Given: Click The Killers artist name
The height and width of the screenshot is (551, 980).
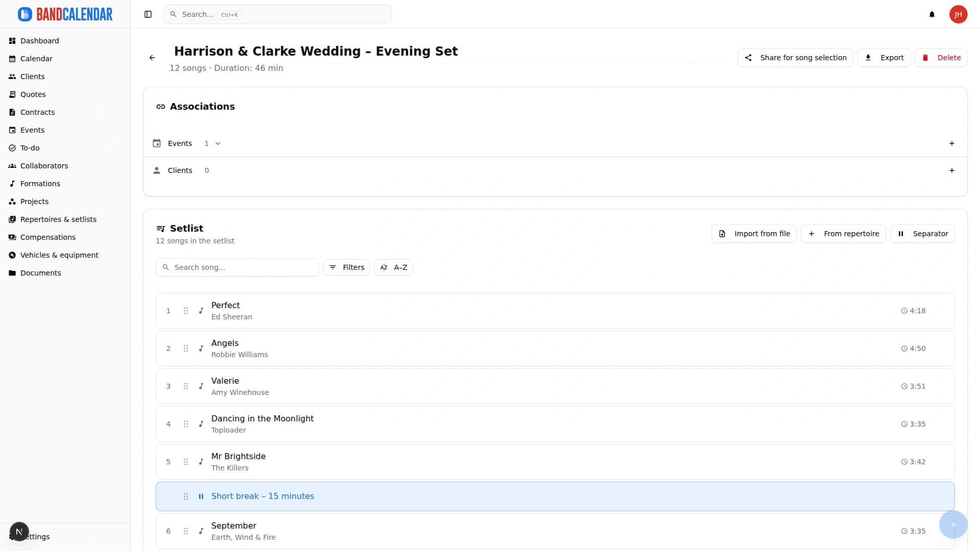Looking at the screenshot, I should point(230,468).
